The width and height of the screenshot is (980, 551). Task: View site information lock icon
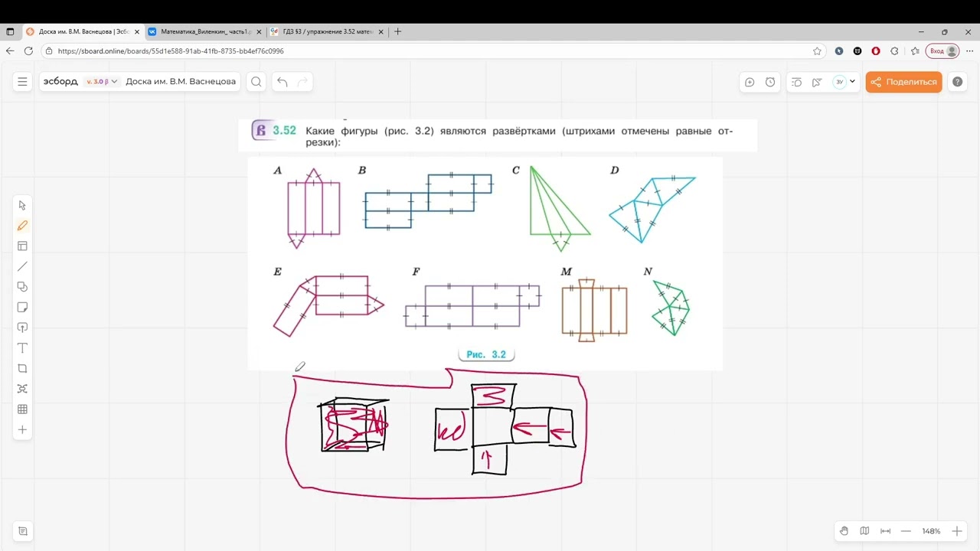49,51
